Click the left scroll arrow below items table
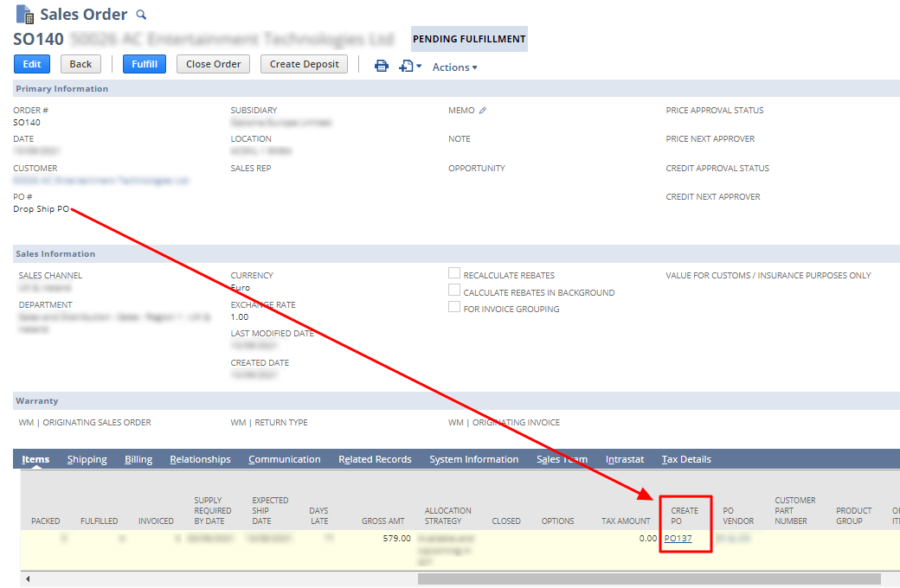The image size is (900, 588). point(28,578)
